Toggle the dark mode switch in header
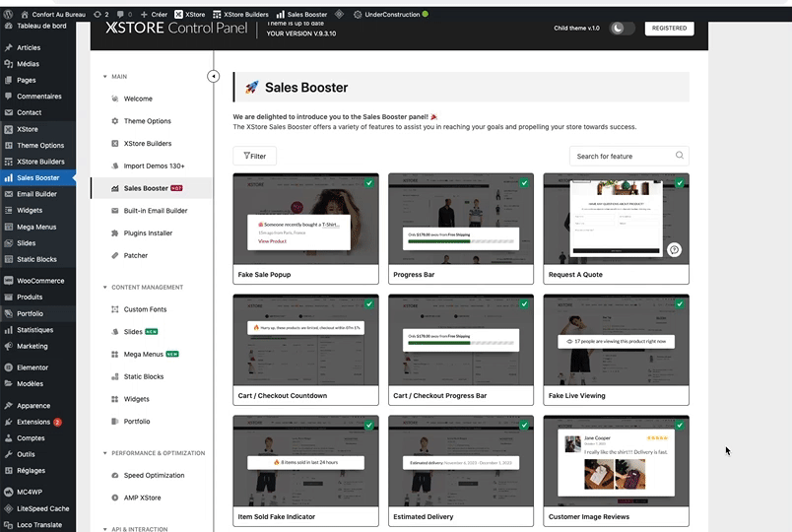Screen dimensions: 792x532 tap(622, 29)
